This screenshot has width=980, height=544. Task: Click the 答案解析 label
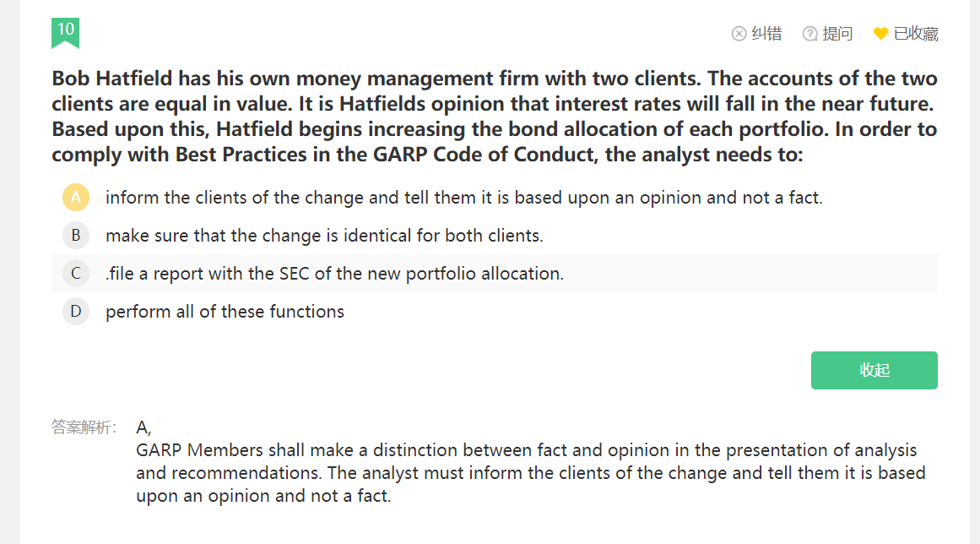pyautogui.click(x=84, y=427)
